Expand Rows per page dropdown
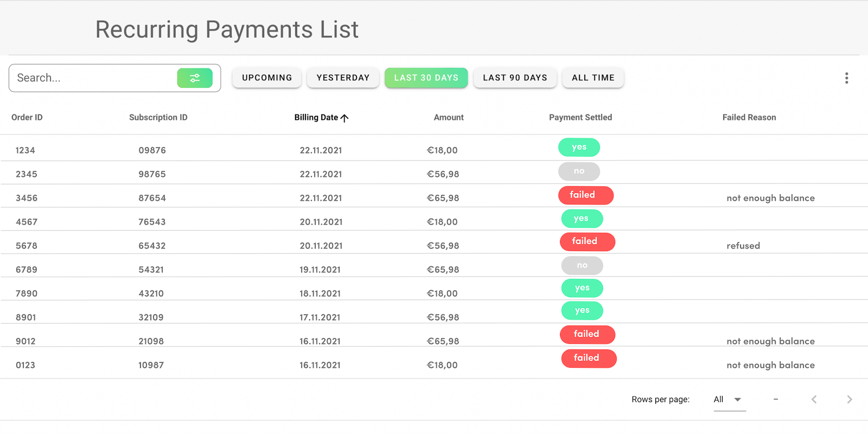The image size is (868, 434). (x=730, y=400)
